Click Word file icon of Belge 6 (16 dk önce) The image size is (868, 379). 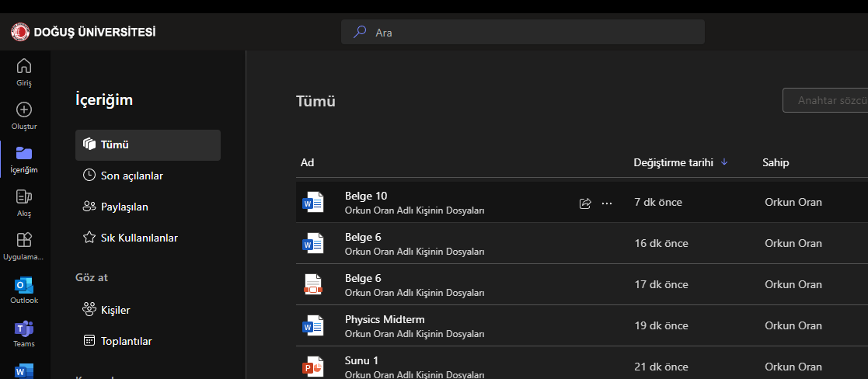(312, 243)
